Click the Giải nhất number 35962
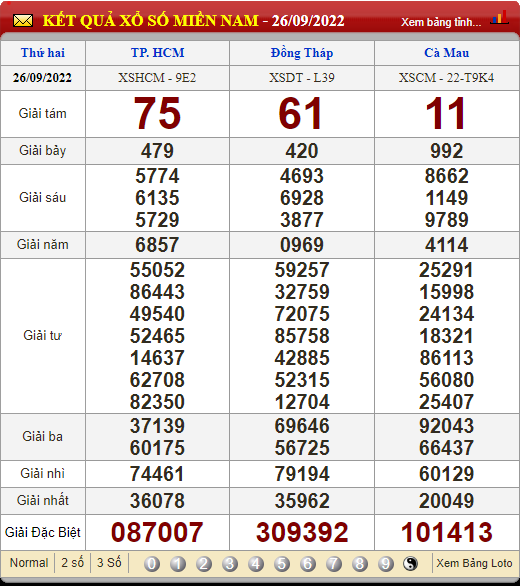Viewport: 520px width, 586px height. (302, 501)
